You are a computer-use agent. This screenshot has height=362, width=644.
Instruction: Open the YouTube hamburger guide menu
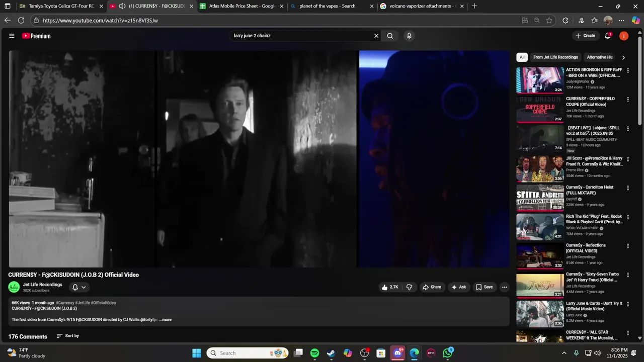[12, 36]
